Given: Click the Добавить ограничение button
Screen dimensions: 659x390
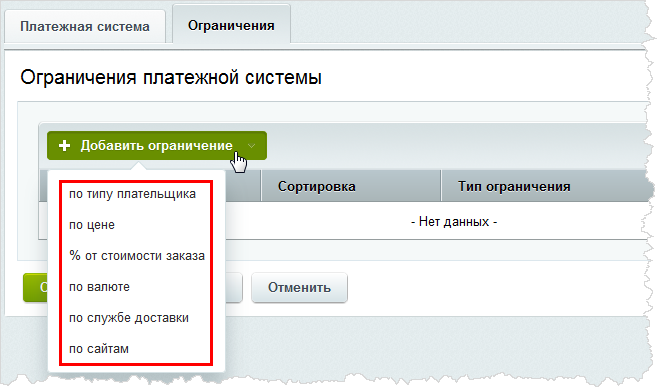Looking at the screenshot, I should tap(157, 145).
